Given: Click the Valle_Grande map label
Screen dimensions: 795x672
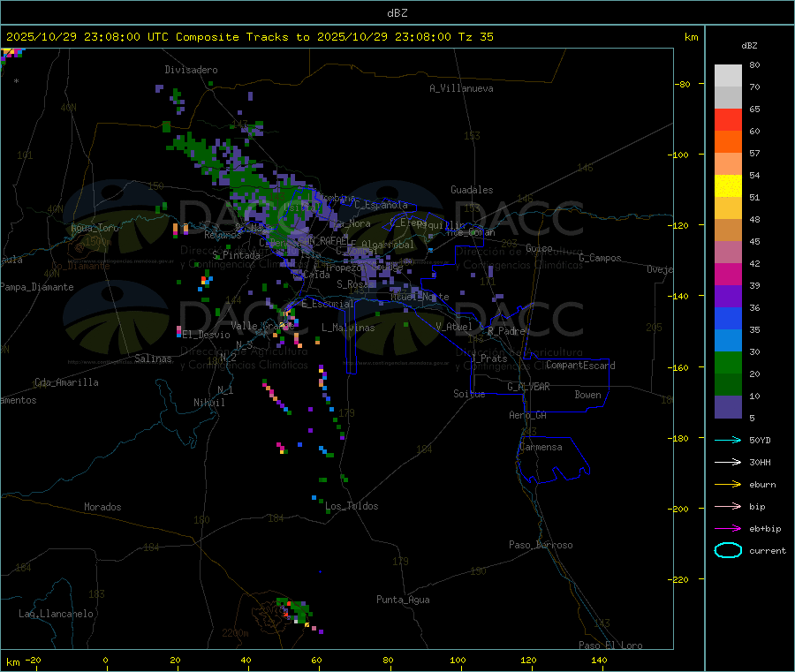Looking at the screenshot, I should click(x=262, y=326).
